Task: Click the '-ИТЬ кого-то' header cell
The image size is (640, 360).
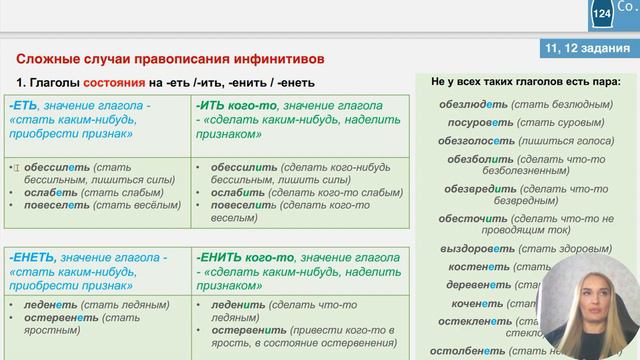Action: pos(300,127)
